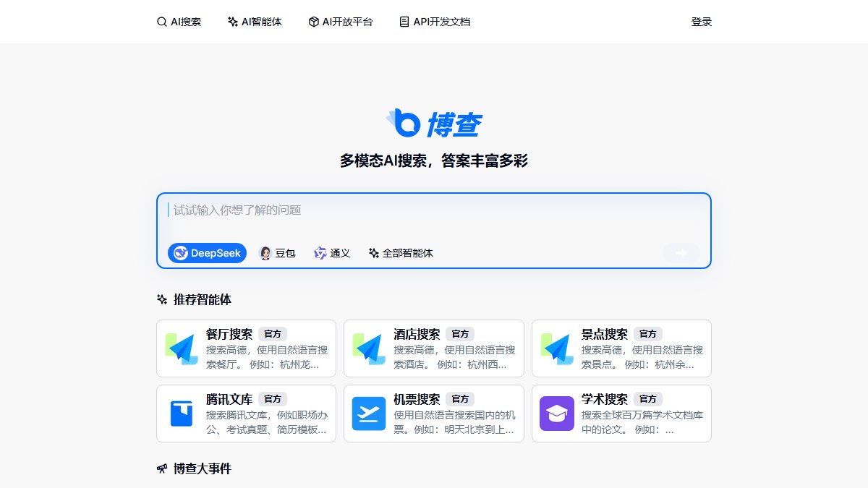Click the DeepSeek whale icon
The image size is (868, 488).
point(181,253)
